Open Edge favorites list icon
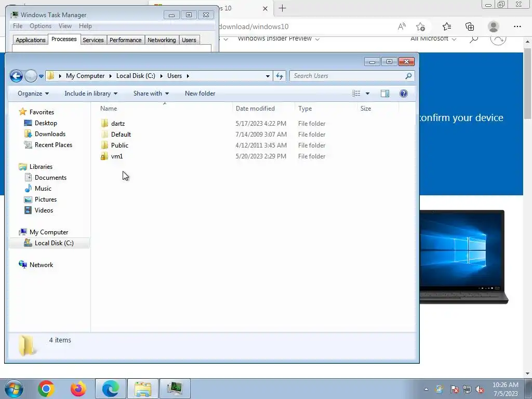The height and width of the screenshot is (399, 532). pos(447,26)
